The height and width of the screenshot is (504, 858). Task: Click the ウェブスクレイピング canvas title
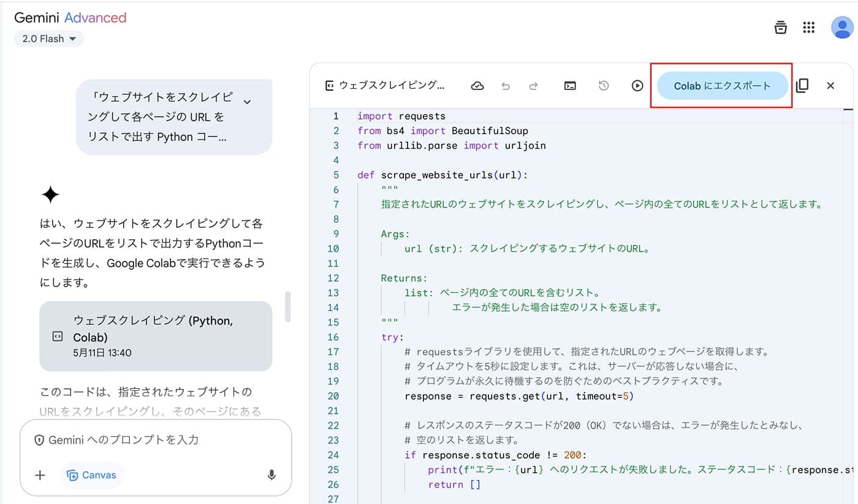click(392, 86)
